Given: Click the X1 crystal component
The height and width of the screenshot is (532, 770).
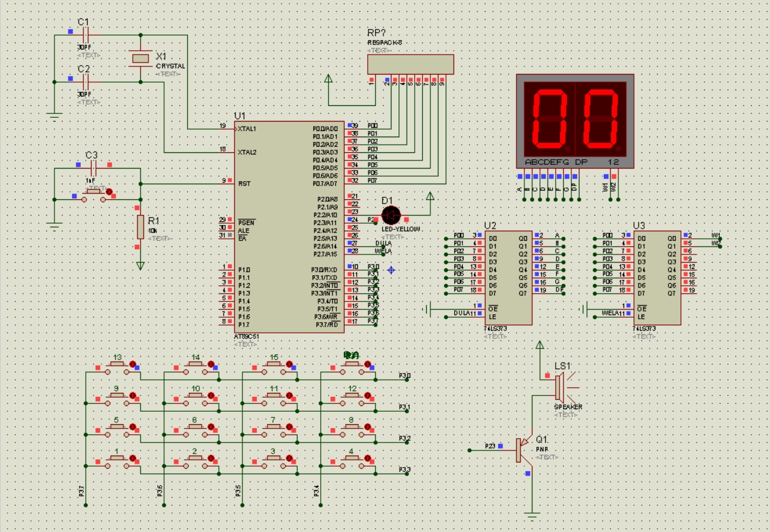Looking at the screenshot, I should point(140,58).
